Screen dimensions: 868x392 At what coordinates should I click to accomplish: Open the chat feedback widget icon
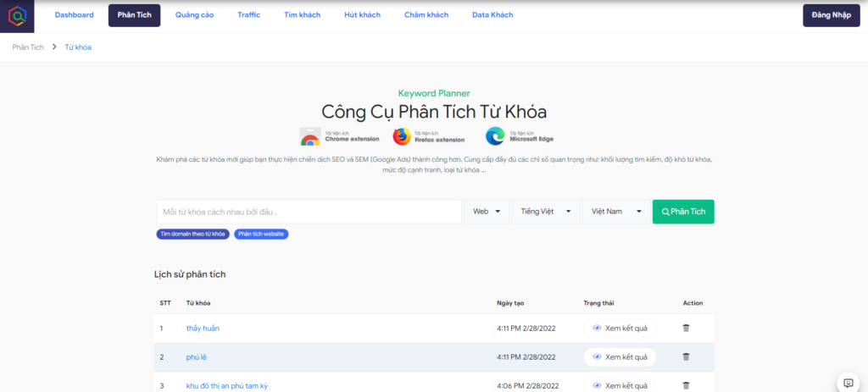(848, 383)
